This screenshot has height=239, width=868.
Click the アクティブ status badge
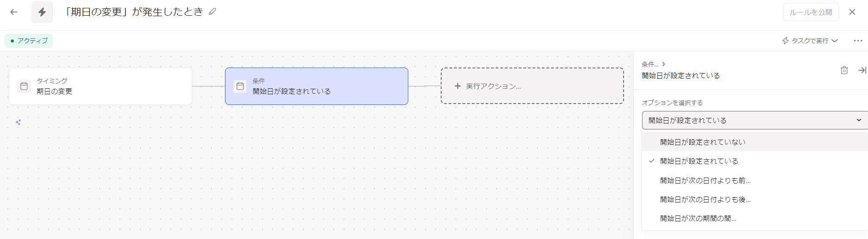29,41
